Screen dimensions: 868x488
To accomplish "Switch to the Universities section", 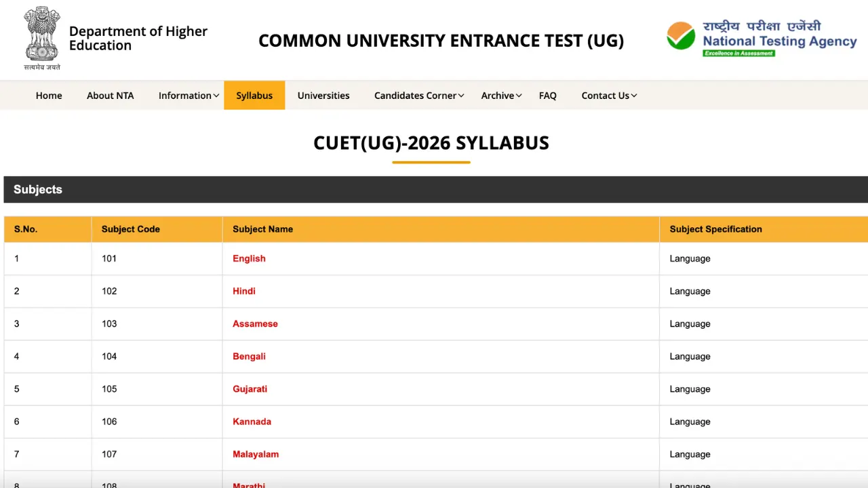I will coord(323,95).
